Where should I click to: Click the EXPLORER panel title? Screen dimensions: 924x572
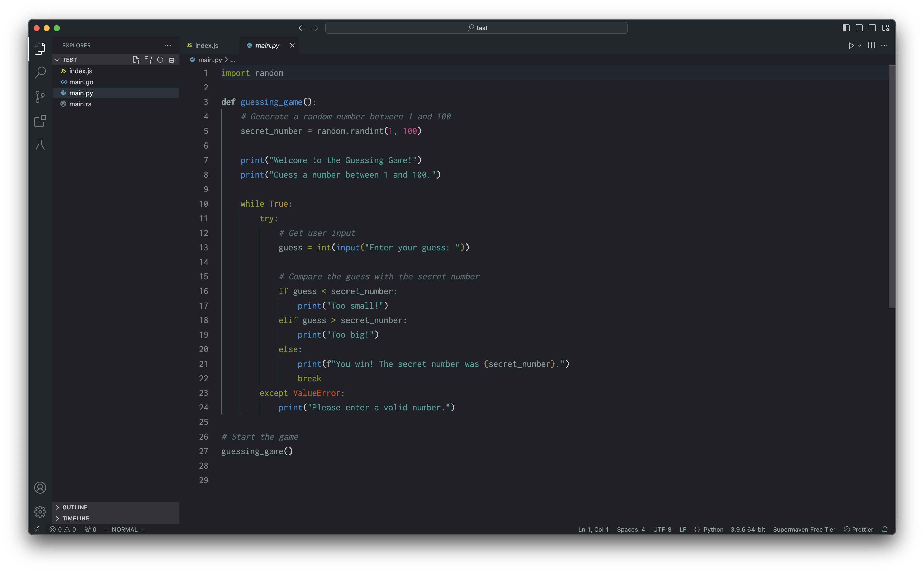pyautogui.click(x=77, y=45)
